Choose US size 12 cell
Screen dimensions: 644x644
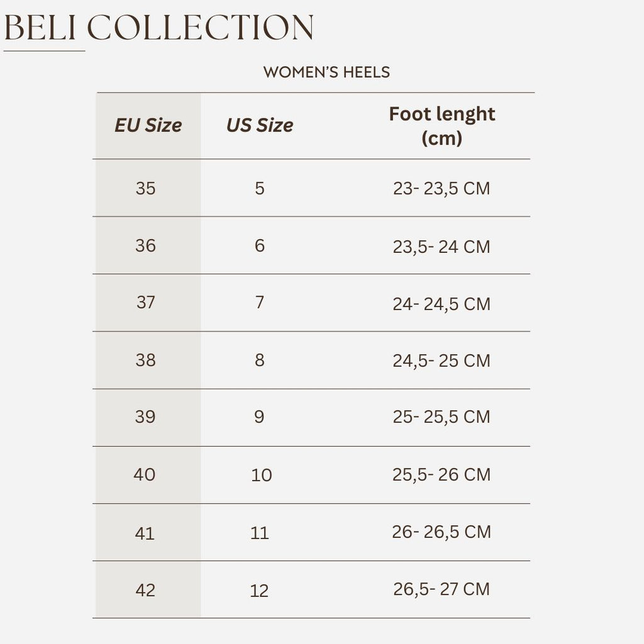259,591
